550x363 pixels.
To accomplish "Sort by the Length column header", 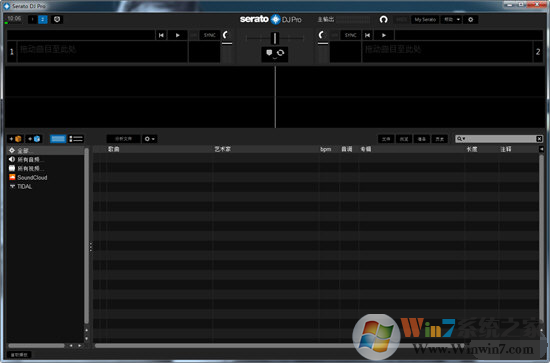I will [472, 149].
